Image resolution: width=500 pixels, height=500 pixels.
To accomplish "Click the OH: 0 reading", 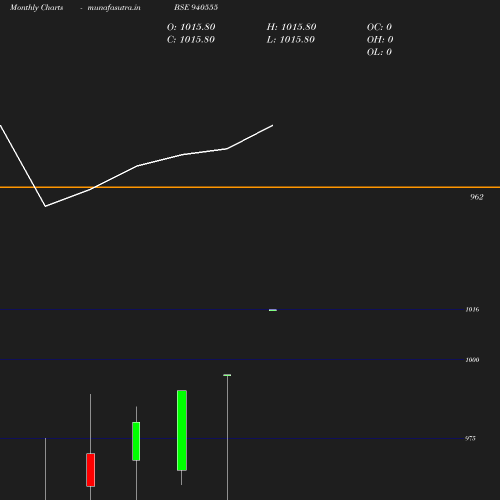I will (x=380, y=40).
